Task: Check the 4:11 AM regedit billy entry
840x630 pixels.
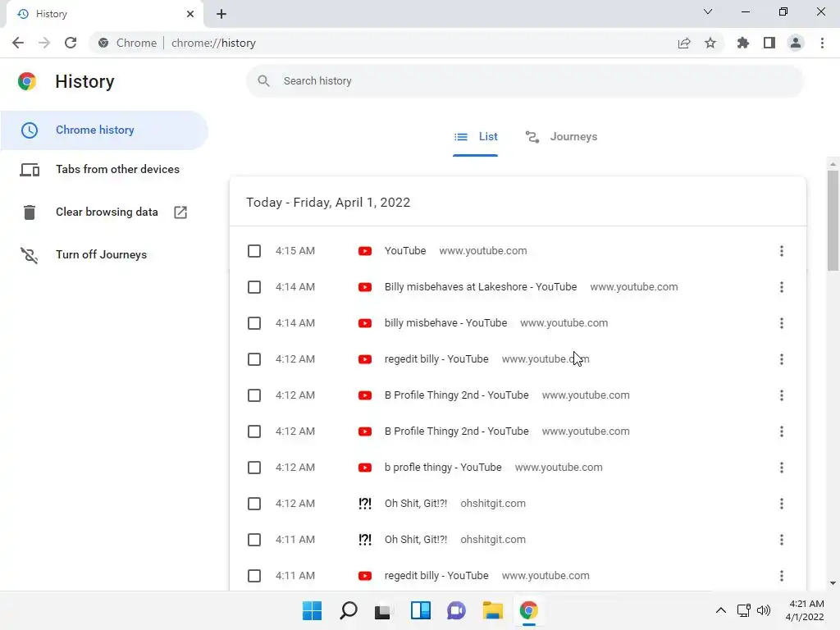Action: tap(254, 576)
